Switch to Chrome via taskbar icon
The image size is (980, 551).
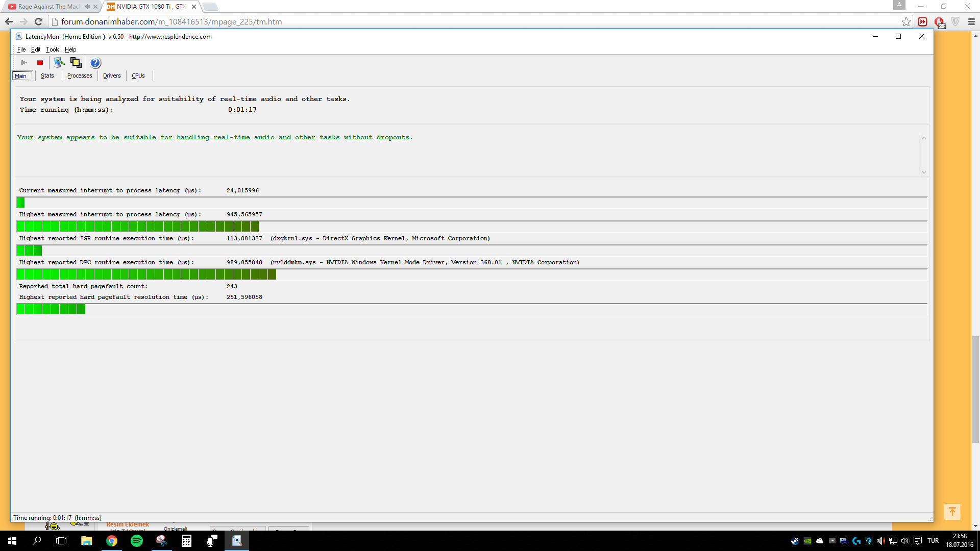pos(112,541)
